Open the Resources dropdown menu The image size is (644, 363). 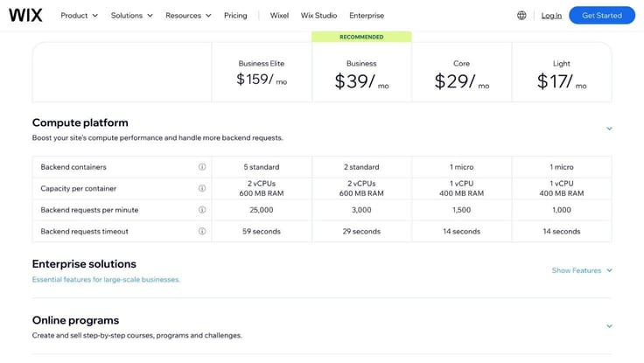(188, 15)
